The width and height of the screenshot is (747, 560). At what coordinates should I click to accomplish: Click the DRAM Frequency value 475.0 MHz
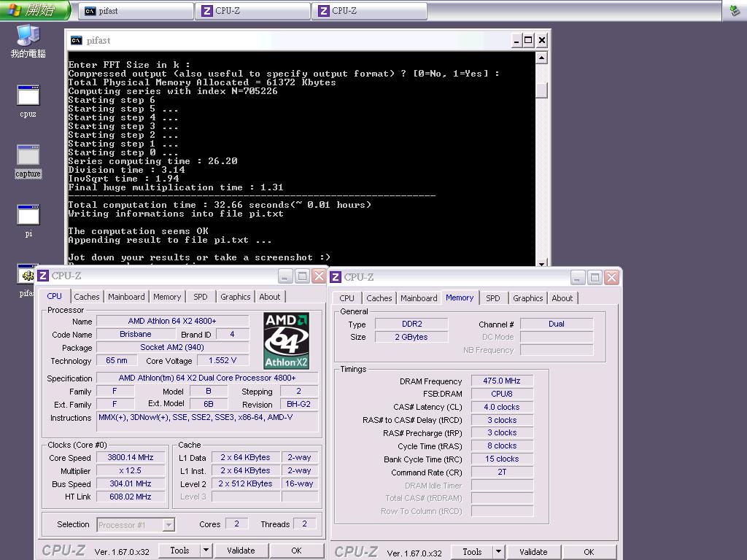502,381
